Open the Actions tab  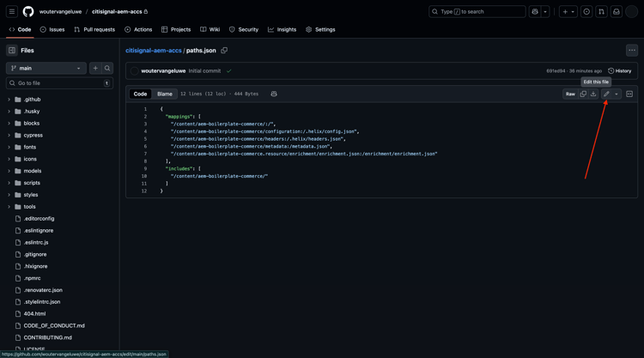138,29
